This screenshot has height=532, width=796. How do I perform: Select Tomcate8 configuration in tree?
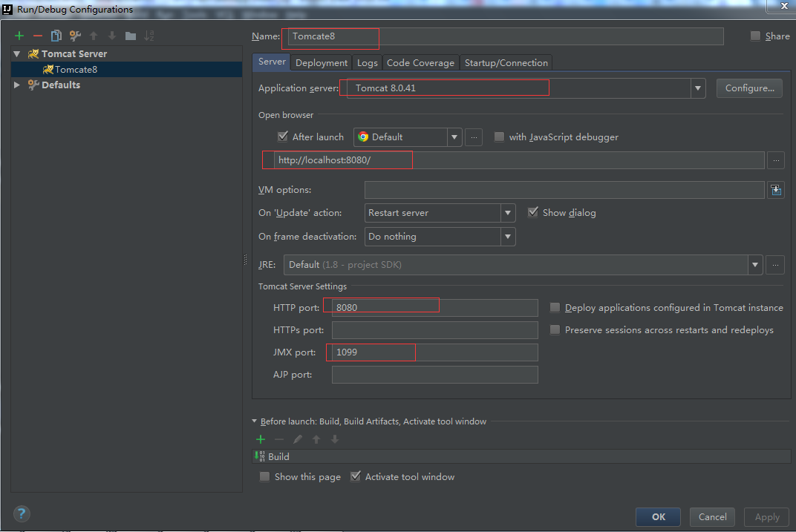click(x=126, y=70)
